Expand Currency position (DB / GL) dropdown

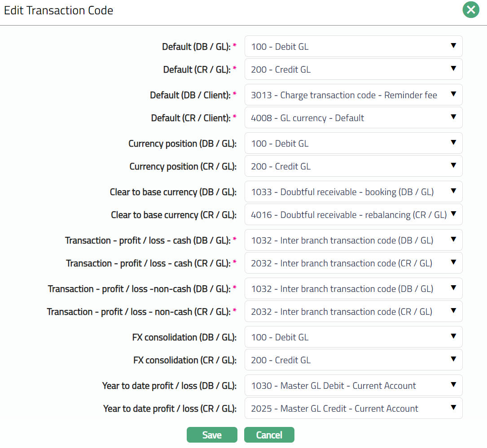[353, 144]
